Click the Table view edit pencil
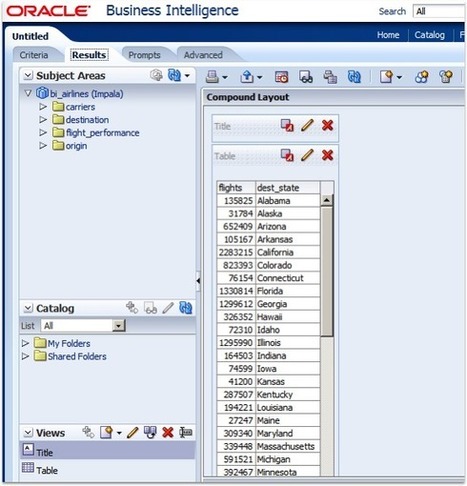The image size is (467, 486). coord(307,155)
